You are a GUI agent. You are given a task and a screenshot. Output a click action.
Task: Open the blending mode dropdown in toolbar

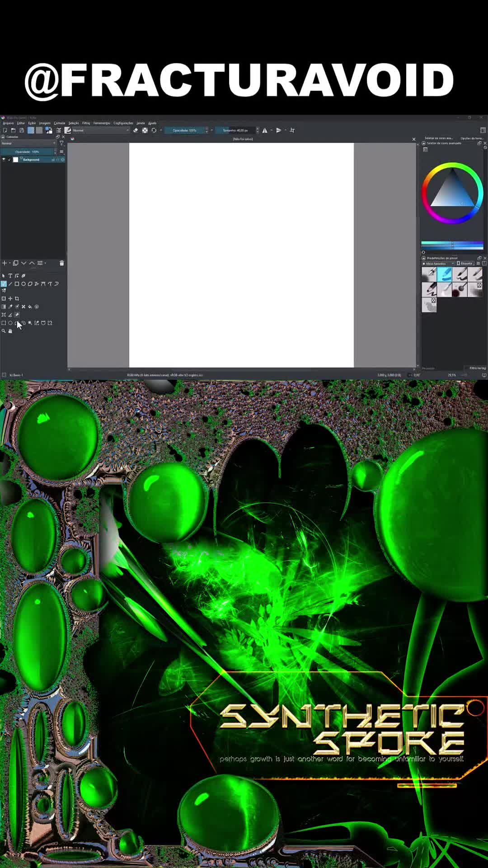coord(101,130)
